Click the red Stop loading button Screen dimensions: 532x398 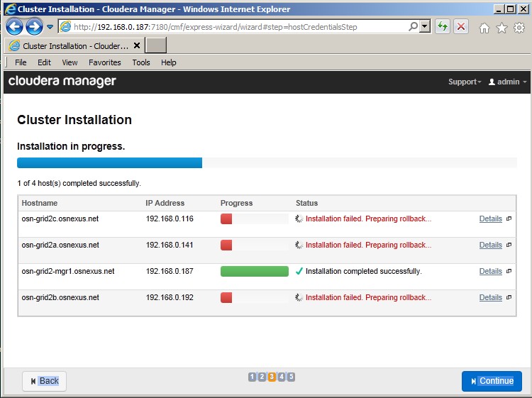click(x=461, y=26)
